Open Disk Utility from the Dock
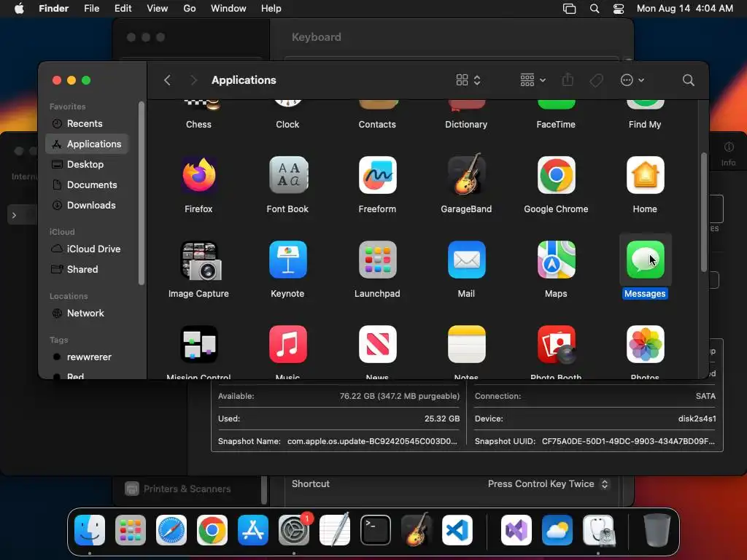Viewport: 747px width, 560px height. click(598, 530)
